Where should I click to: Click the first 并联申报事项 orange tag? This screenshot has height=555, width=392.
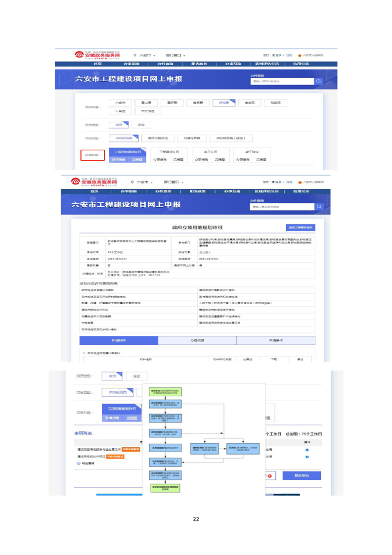(131, 450)
